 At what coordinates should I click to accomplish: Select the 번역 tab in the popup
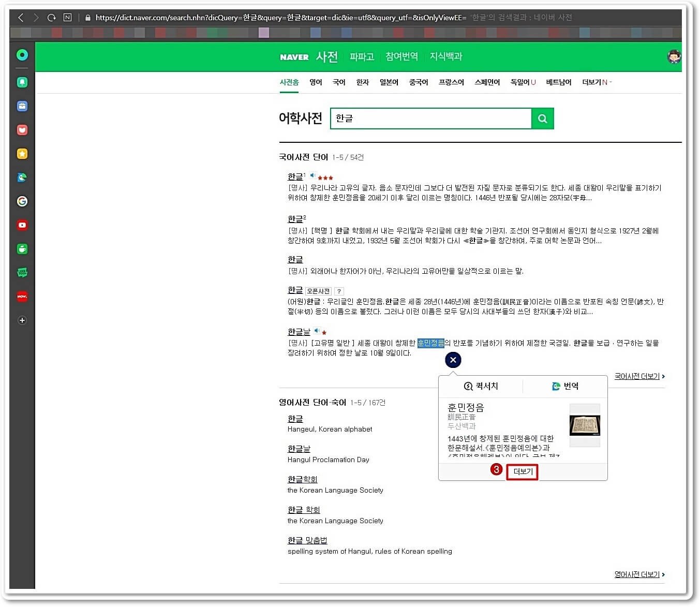(565, 386)
